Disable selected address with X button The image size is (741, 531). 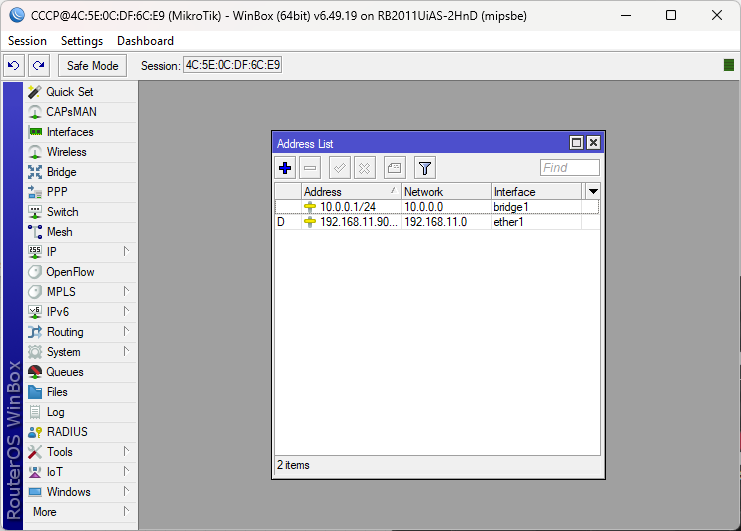tap(365, 168)
